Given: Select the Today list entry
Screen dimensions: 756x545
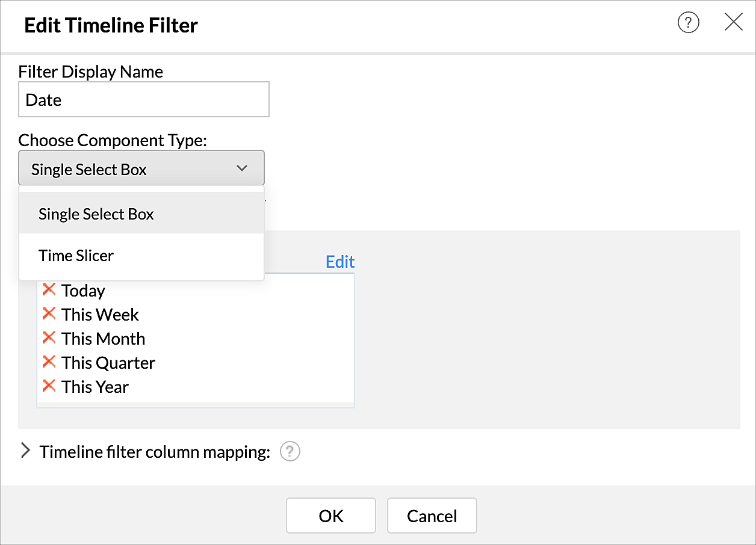Looking at the screenshot, I should pyautogui.click(x=84, y=291).
